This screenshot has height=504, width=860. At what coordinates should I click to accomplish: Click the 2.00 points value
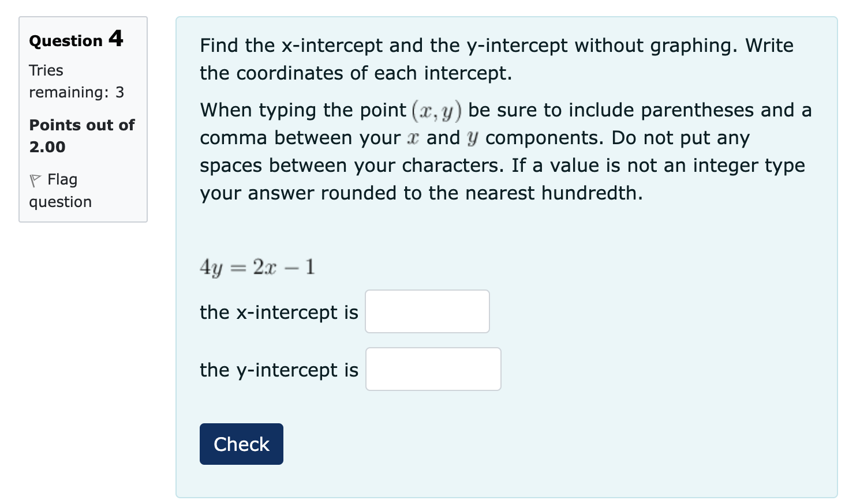click(47, 147)
